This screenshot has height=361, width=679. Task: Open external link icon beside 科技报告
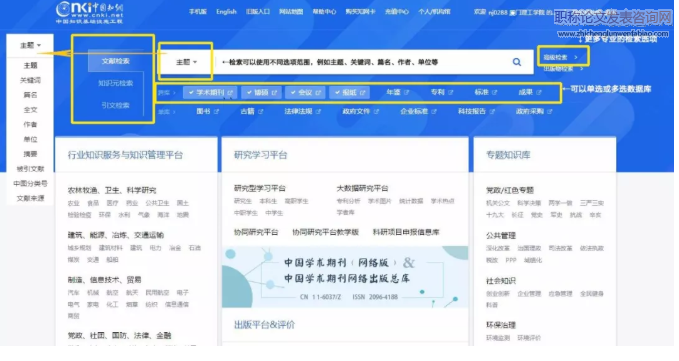coord(492,112)
